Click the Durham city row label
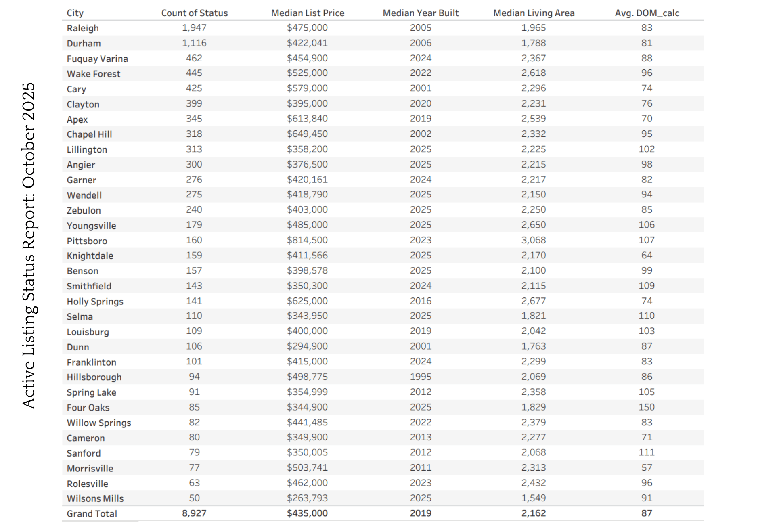This screenshot has width=758, height=532. coord(84,43)
